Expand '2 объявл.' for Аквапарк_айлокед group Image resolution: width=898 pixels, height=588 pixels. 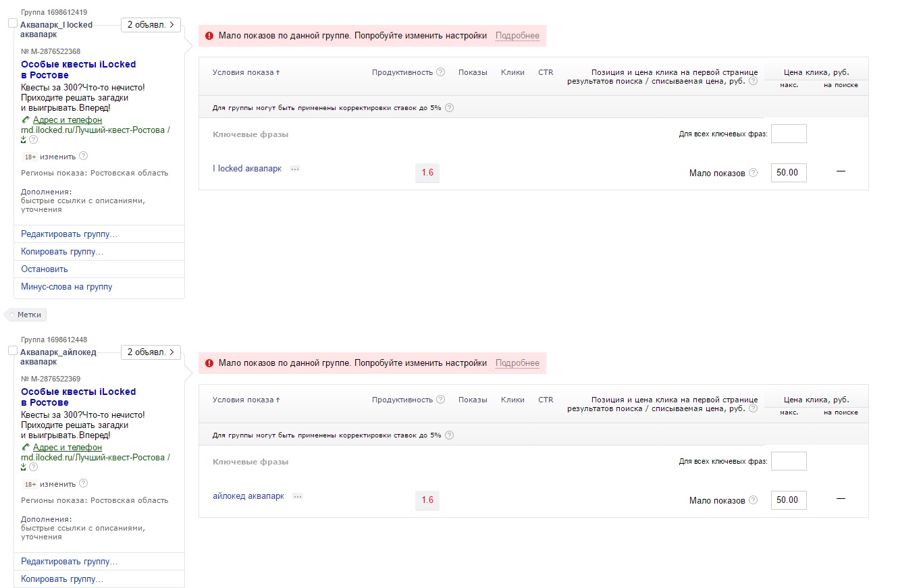click(x=151, y=352)
